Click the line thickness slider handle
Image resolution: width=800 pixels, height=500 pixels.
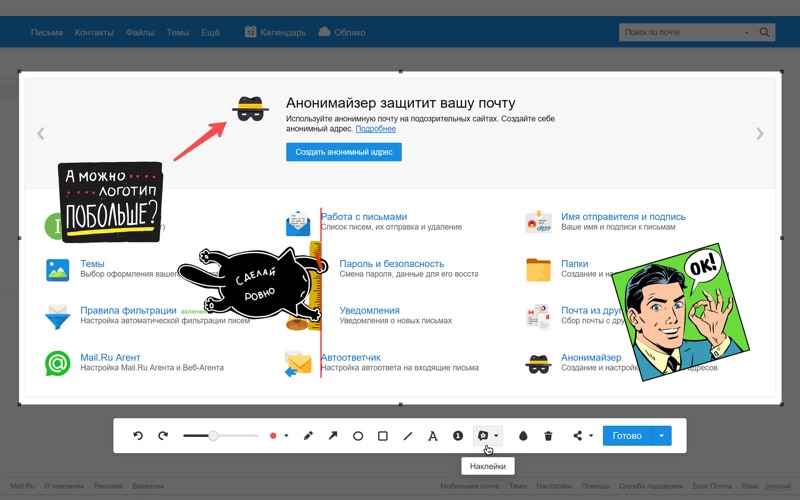213,436
